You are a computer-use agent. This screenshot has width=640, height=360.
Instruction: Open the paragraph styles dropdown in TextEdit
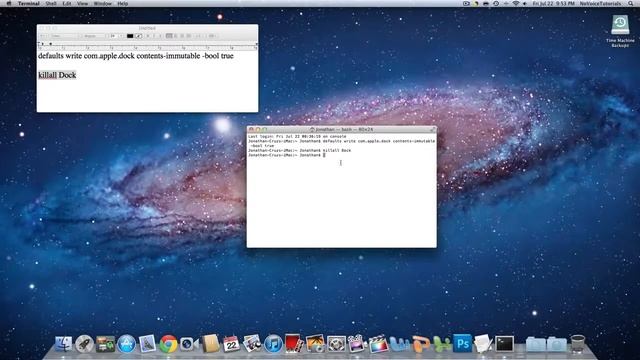(43, 36)
